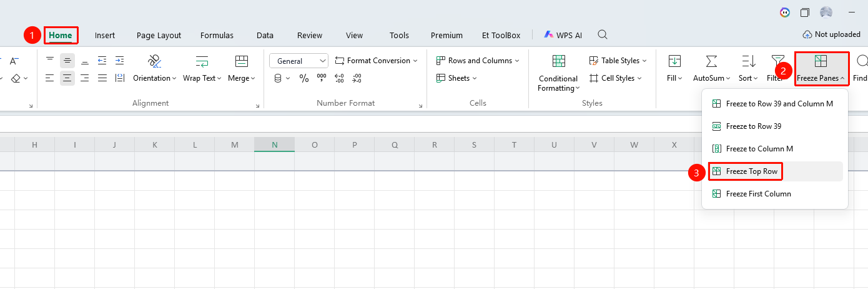
Task: Select column V header
Action: 594,144
